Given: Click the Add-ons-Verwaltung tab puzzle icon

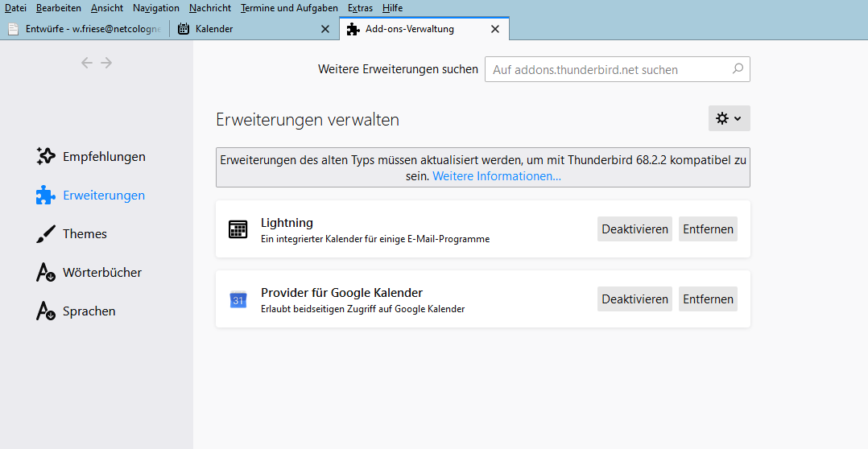Looking at the screenshot, I should point(353,29).
